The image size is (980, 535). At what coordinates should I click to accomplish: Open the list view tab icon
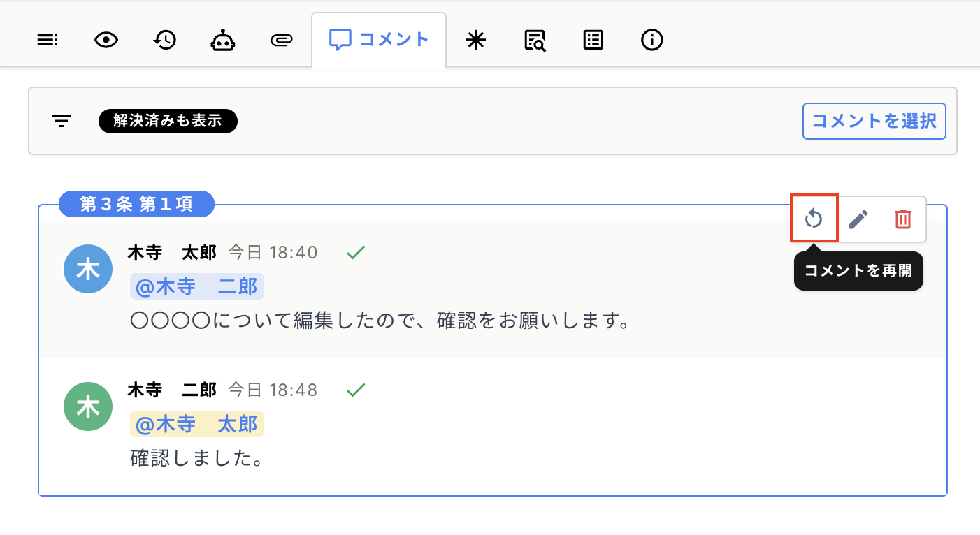point(48,41)
